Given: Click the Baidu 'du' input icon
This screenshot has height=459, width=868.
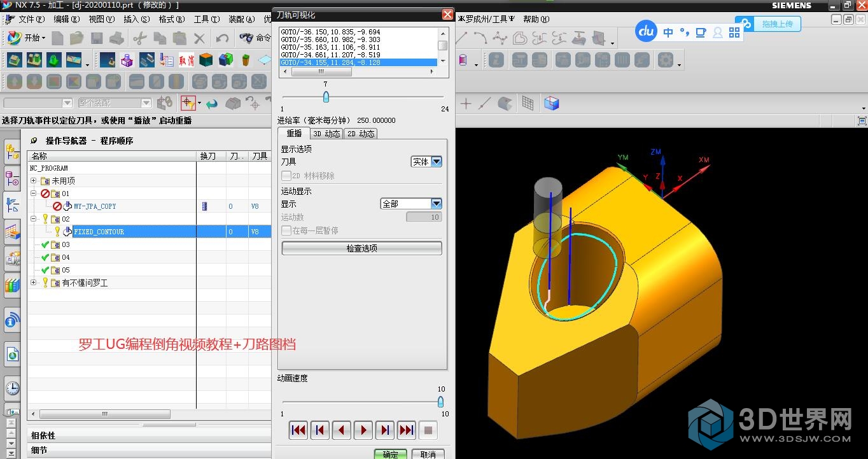Looking at the screenshot, I should (x=647, y=31).
